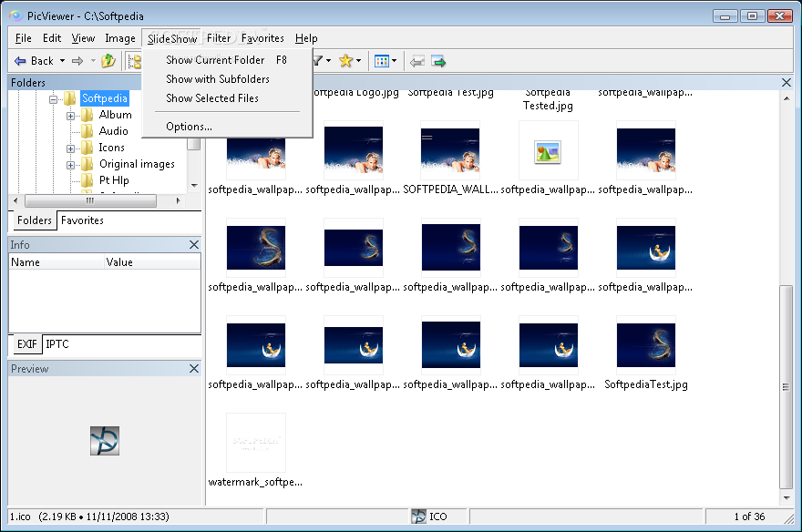This screenshot has width=802, height=532.
Task: Click the Value column header
Action: [x=152, y=262]
